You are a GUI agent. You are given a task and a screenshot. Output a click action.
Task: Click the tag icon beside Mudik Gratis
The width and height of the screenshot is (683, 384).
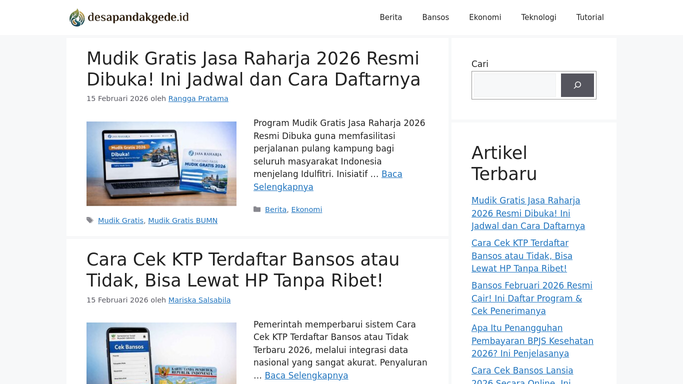(x=90, y=220)
